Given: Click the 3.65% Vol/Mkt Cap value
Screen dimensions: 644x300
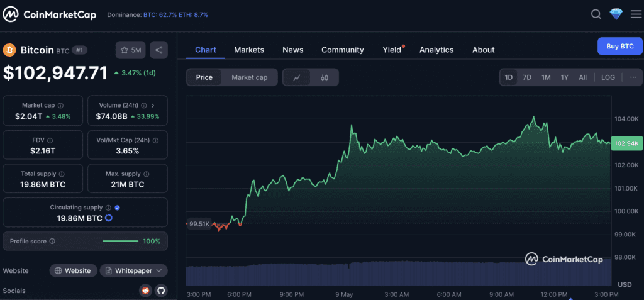Looking at the screenshot, I should click(127, 151).
